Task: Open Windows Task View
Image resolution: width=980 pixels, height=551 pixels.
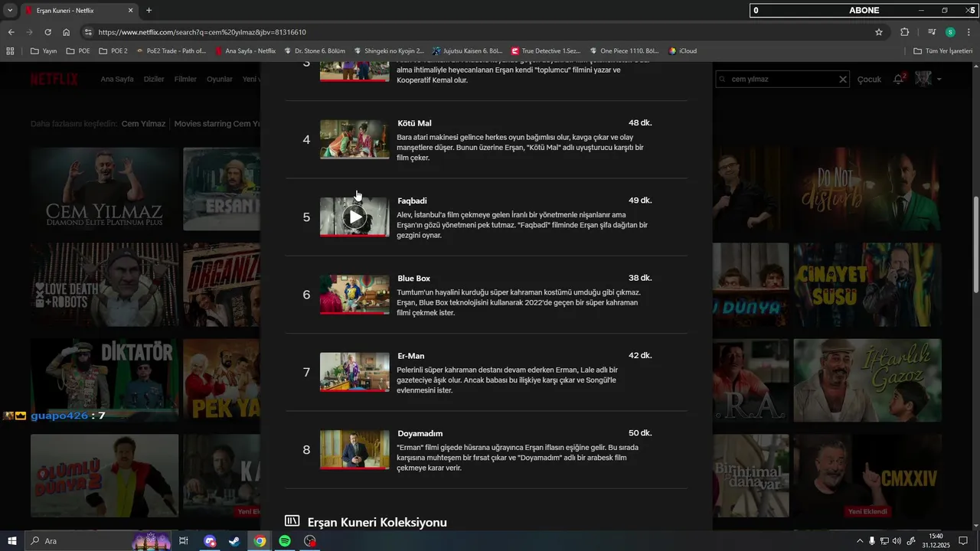Action: click(x=184, y=541)
